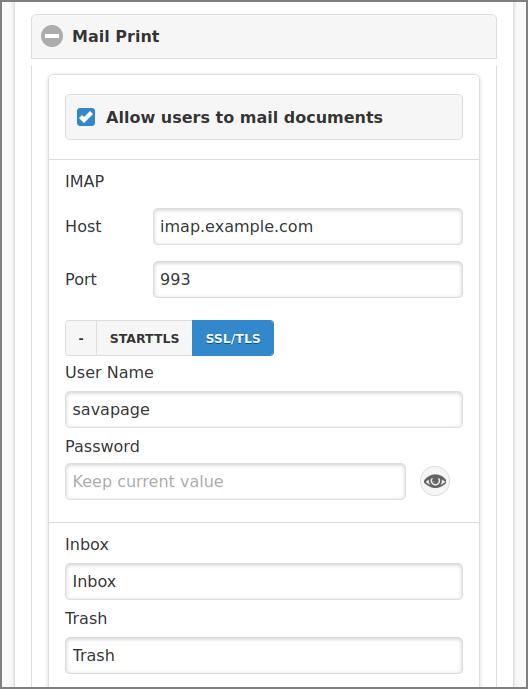Viewport: 528px width, 689px height.
Task: Click the User Name label
Action: pyautogui.click(x=109, y=373)
